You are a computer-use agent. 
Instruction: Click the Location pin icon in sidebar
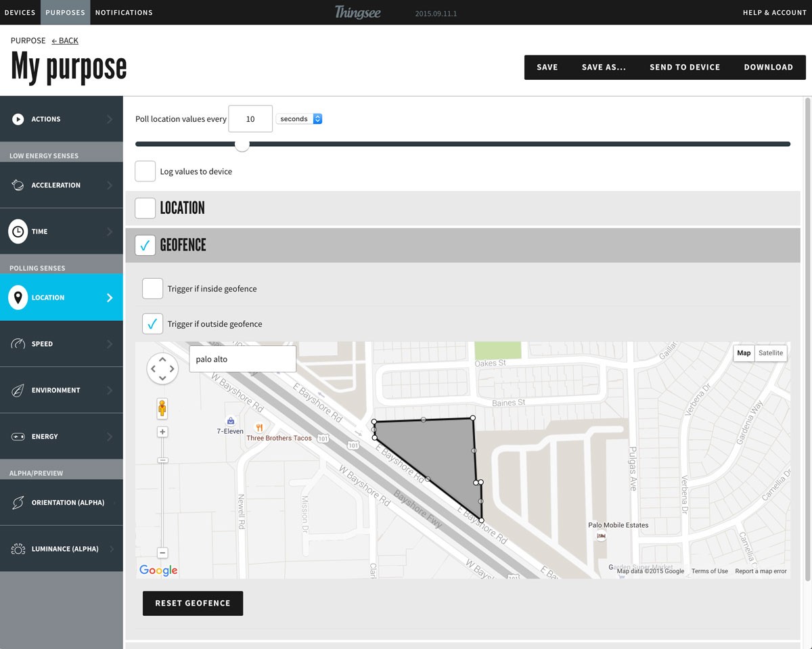tap(18, 297)
